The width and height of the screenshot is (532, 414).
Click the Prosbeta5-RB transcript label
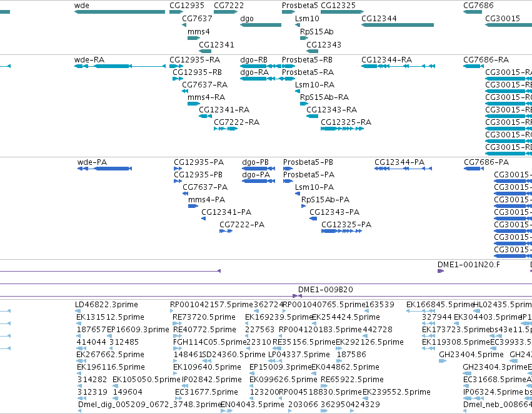307,60
